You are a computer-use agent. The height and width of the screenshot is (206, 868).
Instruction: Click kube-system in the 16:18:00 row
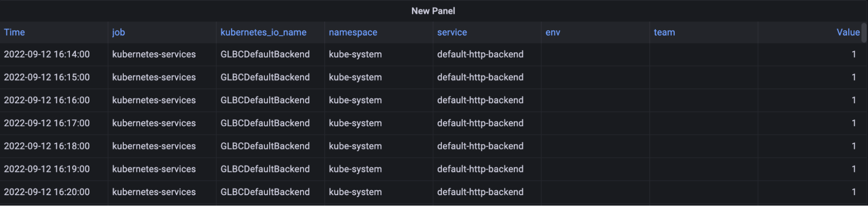(355, 146)
